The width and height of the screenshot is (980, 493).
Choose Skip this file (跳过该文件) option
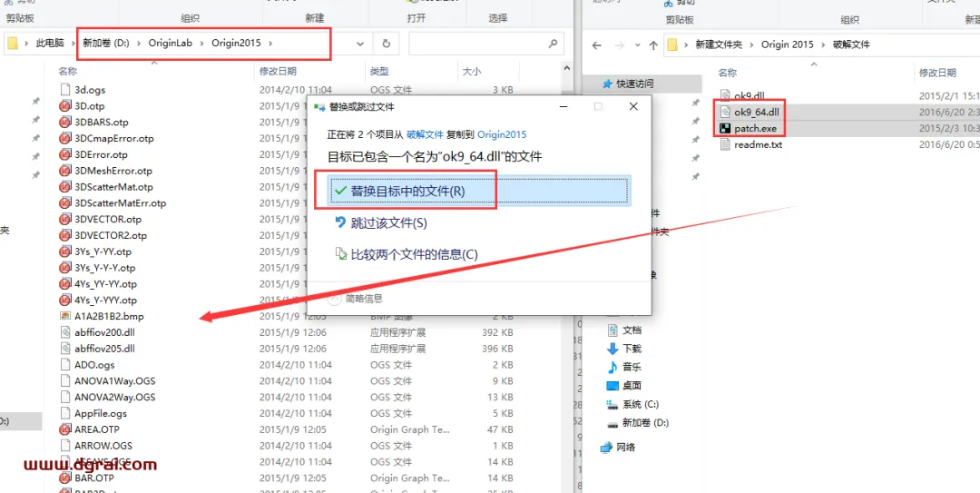tap(381, 222)
